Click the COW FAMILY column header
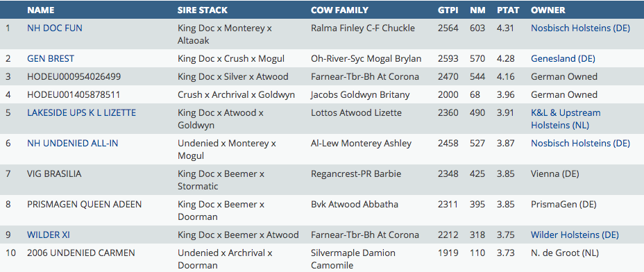Image resolution: width=644 pixels, height=272 pixels. click(x=339, y=10)
